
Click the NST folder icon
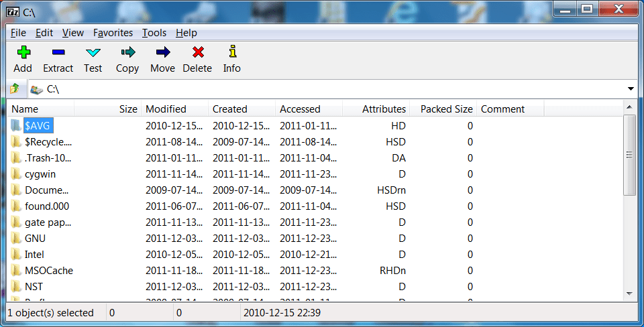[x=16, y=286]
